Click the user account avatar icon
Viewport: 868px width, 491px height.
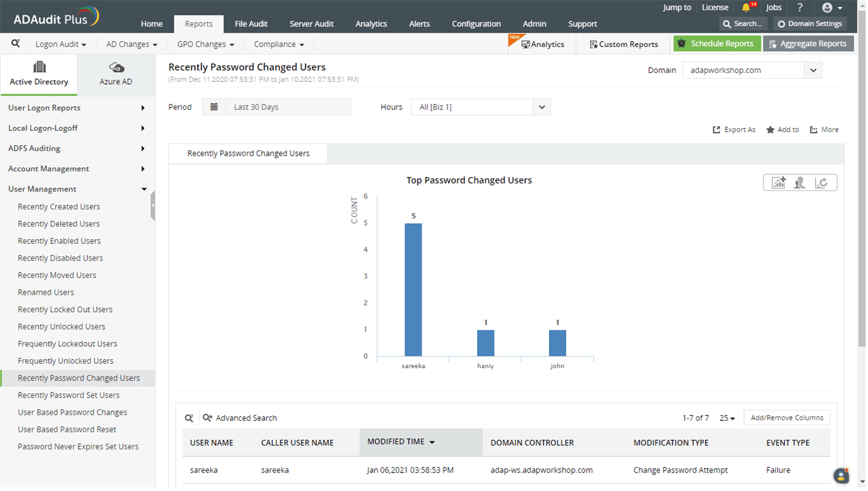pos(827,8)
